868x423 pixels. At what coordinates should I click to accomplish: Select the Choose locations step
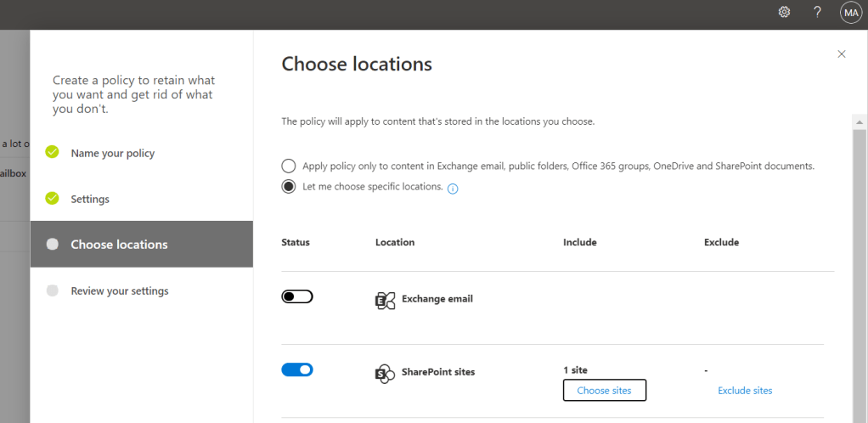[x=119, y=245]
